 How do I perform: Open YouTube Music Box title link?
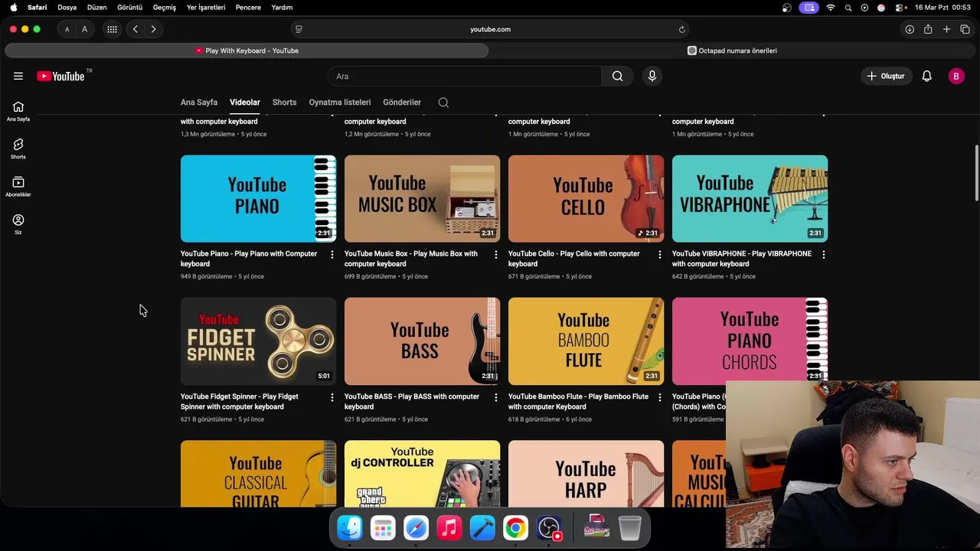pos(411,259)
